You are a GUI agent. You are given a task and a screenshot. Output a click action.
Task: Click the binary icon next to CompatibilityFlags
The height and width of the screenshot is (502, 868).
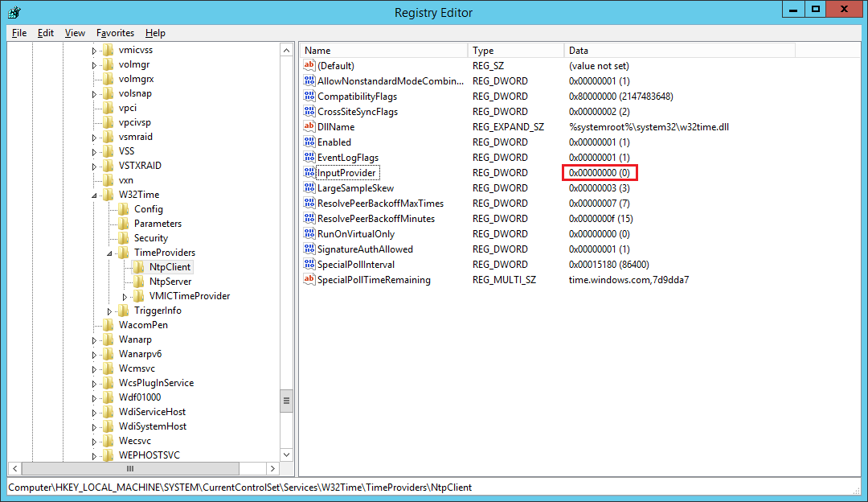pyautogui.click(x=309, y=96)
